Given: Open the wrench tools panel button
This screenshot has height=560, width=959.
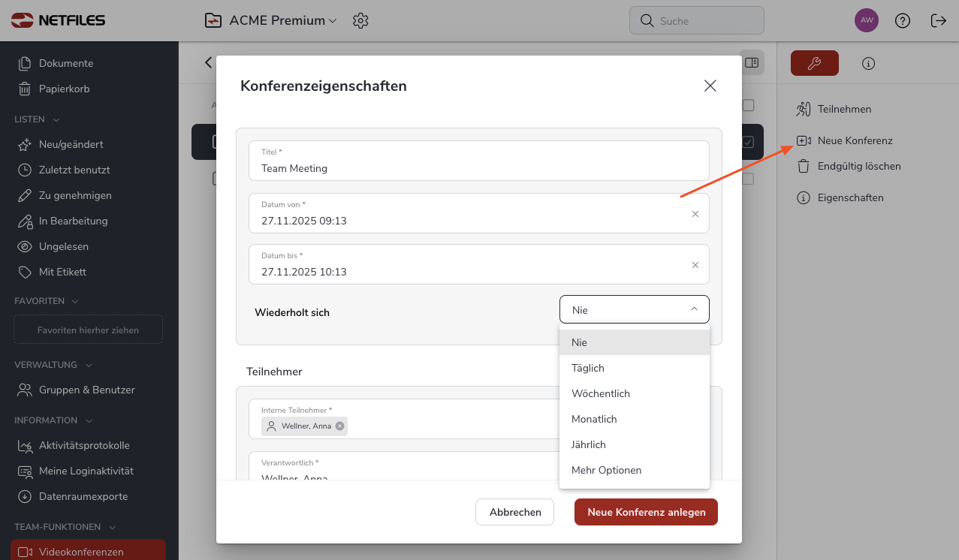Looking at the screenshot, I should (x=814, y=63).
